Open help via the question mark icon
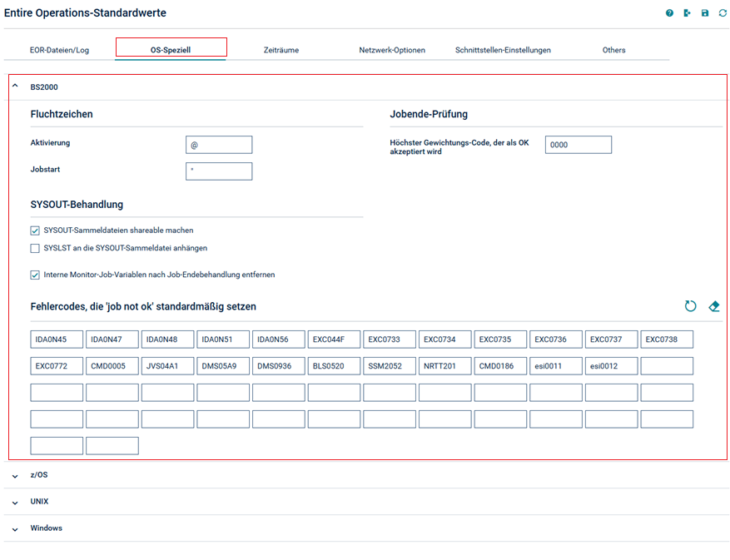This screenshot has height=560, width=730. [669, 13]
